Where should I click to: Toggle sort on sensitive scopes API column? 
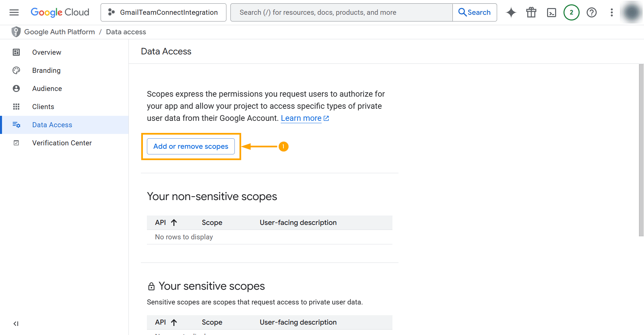(x=174, y=322)
